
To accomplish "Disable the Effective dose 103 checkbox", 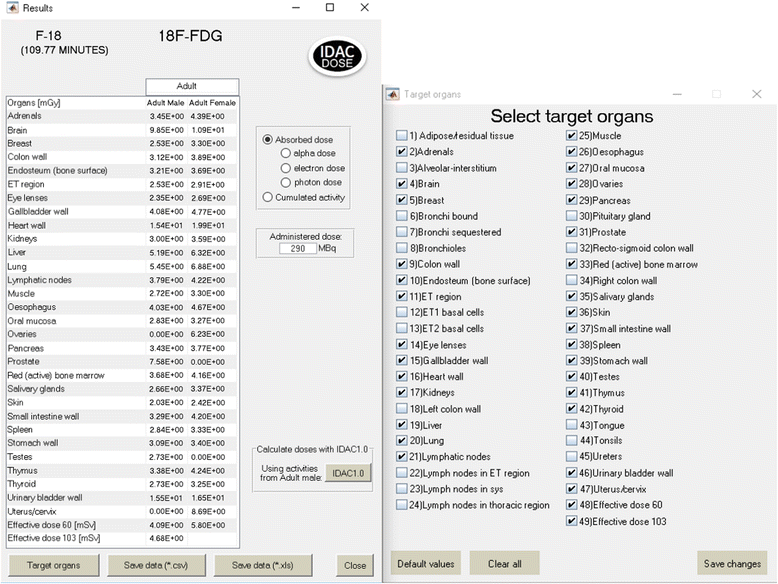I will pos(573,521).
